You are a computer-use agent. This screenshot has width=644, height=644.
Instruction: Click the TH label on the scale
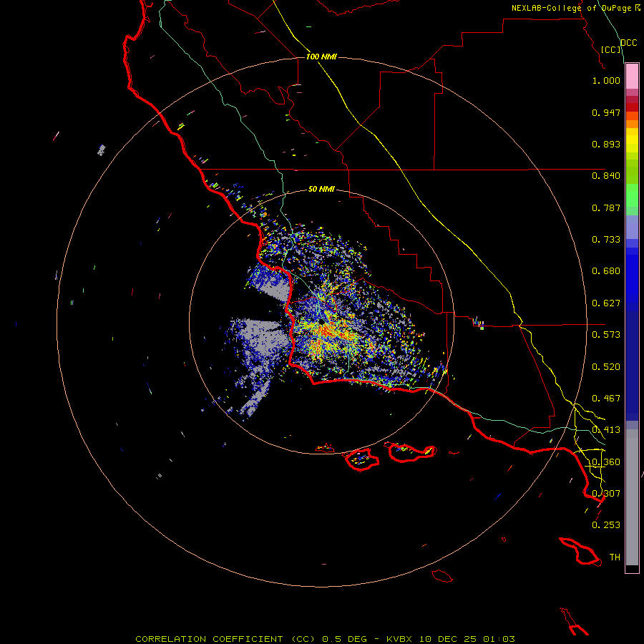tap(615, 557)
